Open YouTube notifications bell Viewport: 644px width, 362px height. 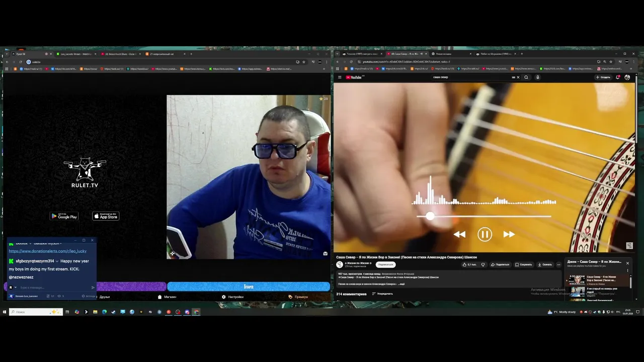[x=618, y=77]
